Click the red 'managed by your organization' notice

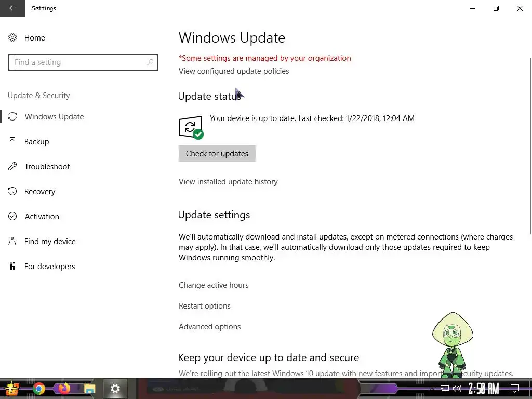tap(264, 58)
